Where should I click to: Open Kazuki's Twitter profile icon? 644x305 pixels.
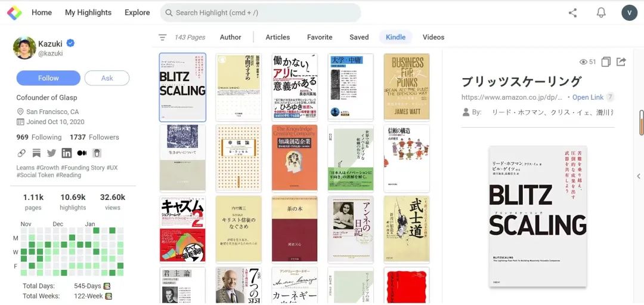(51, 153)
